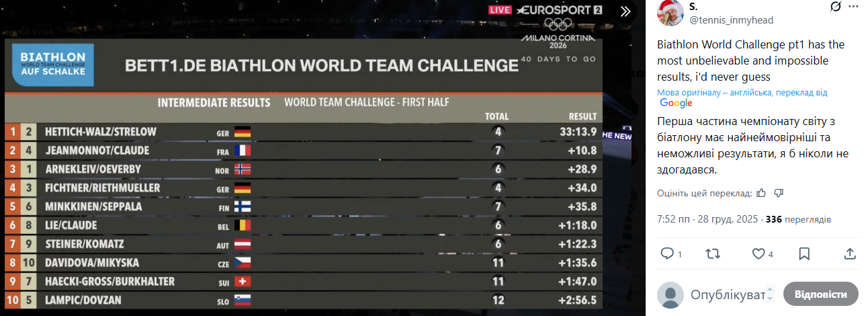Rate the translation with thumbs up
Screen dimensions: 868x316
coord(761,193)
